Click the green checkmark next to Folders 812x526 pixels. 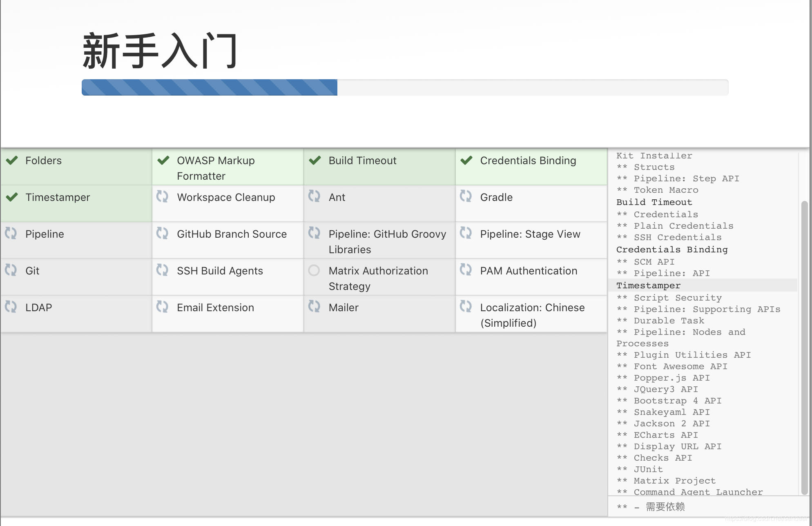point(12,160)
